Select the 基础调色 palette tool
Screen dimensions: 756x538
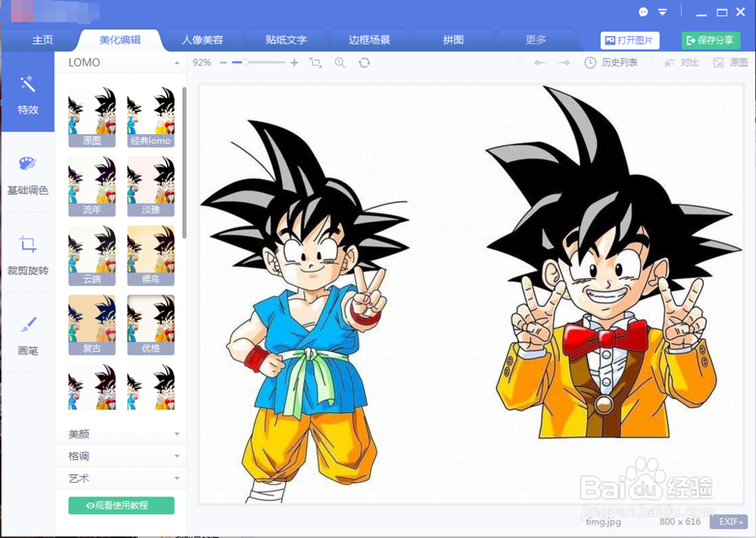tap(27, 175)
